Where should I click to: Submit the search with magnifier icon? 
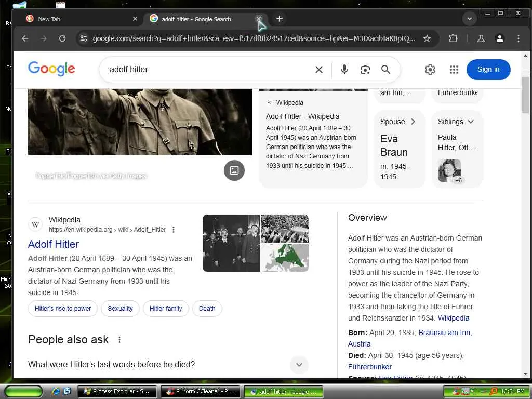[x=386, y=70]
